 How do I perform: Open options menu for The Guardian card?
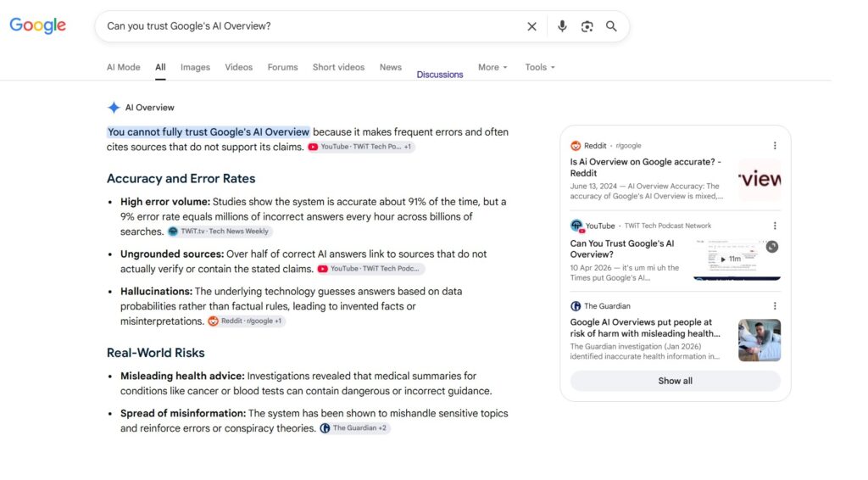pos(775,306)
